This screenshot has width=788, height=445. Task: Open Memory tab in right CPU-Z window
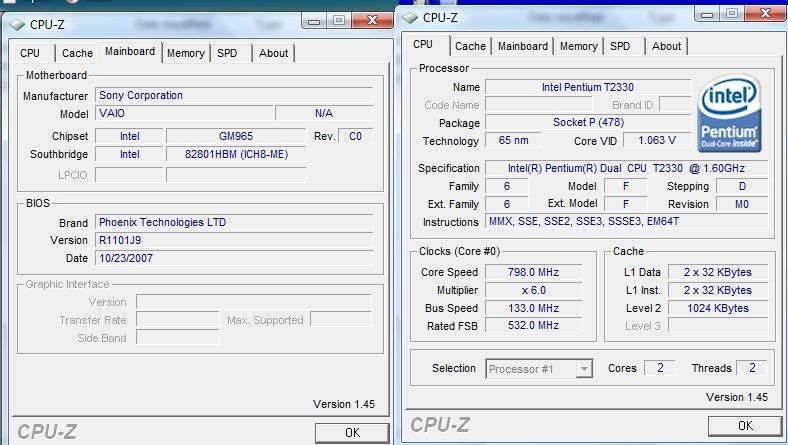pos(578,46)
